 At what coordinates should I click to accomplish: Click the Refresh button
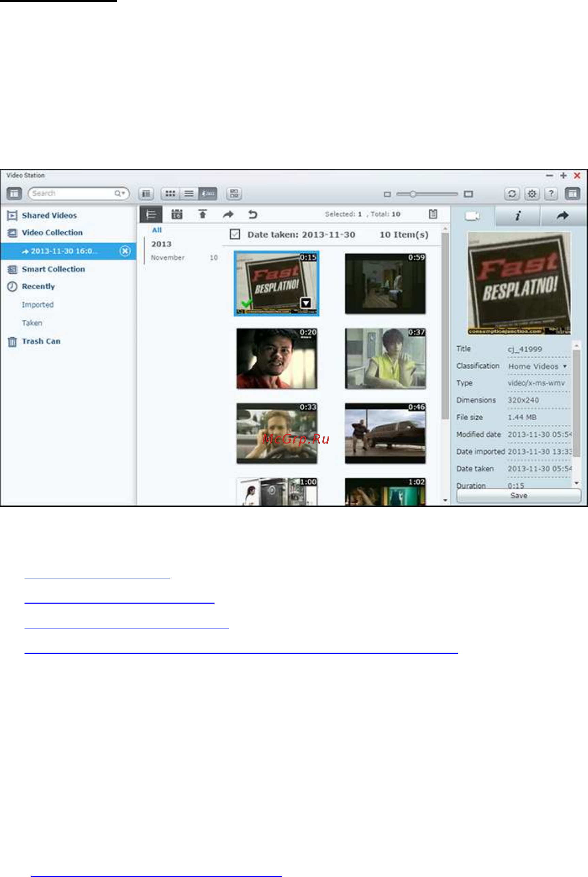(x=512, y=193)
